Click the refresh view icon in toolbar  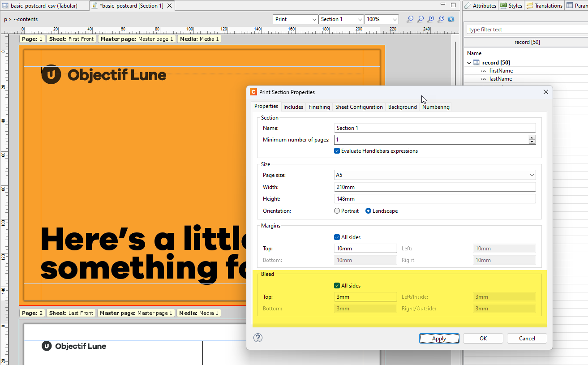[451, 19]
